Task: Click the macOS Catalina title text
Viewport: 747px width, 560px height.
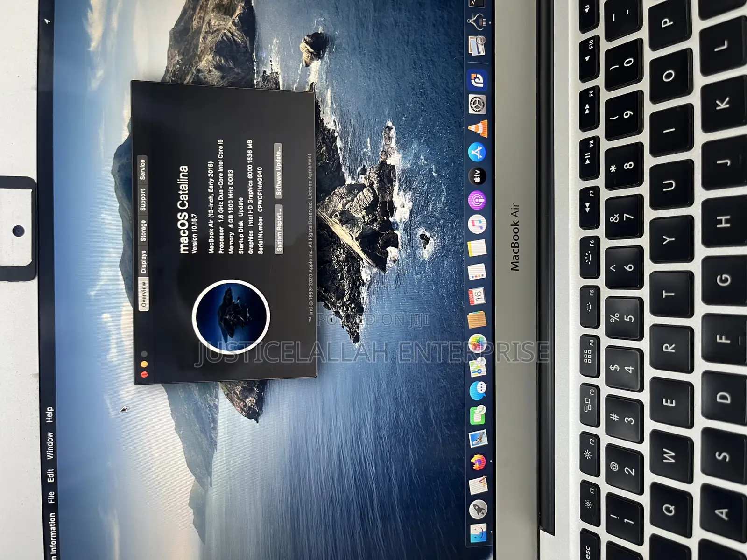Action: (x=184, y=209)
